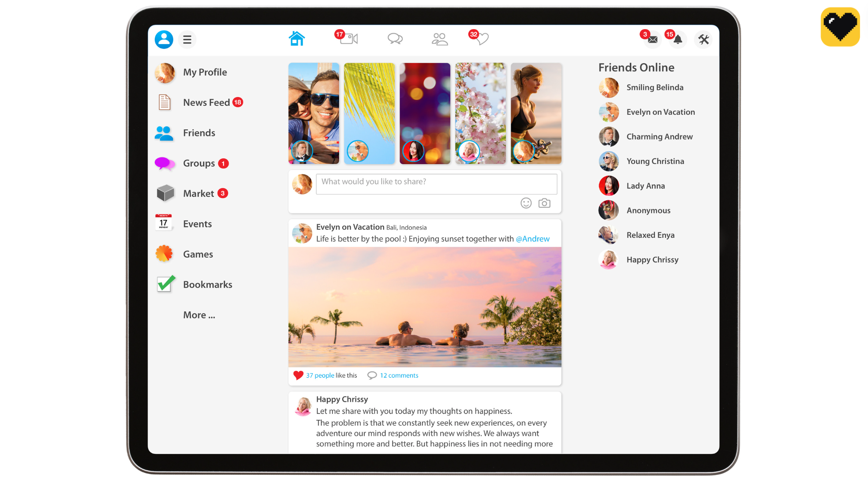
Task: Expand the More... sidebar item
Action: point(200,315)
